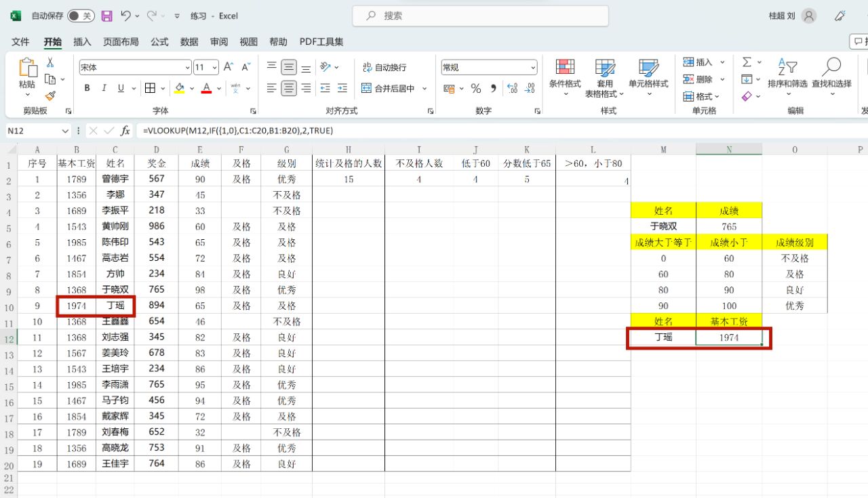Click the Copy icon in clipboard group
Screen dimensions: 868x498
50,79
